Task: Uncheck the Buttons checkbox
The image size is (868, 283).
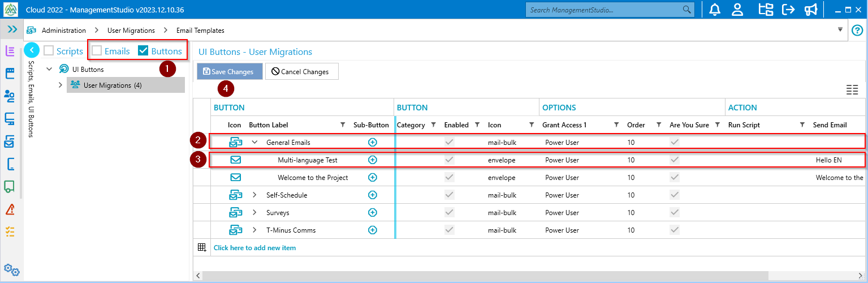Action: (x=144, y=50)
